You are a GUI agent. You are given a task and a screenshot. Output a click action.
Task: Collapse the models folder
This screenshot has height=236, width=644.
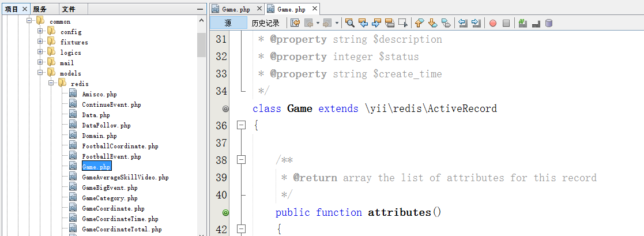40,72
